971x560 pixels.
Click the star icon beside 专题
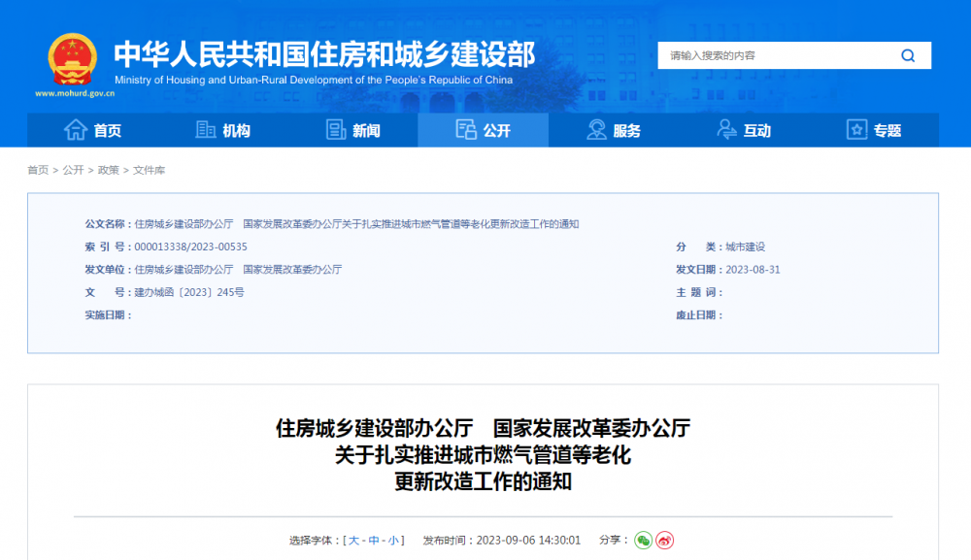pos(856,130)
